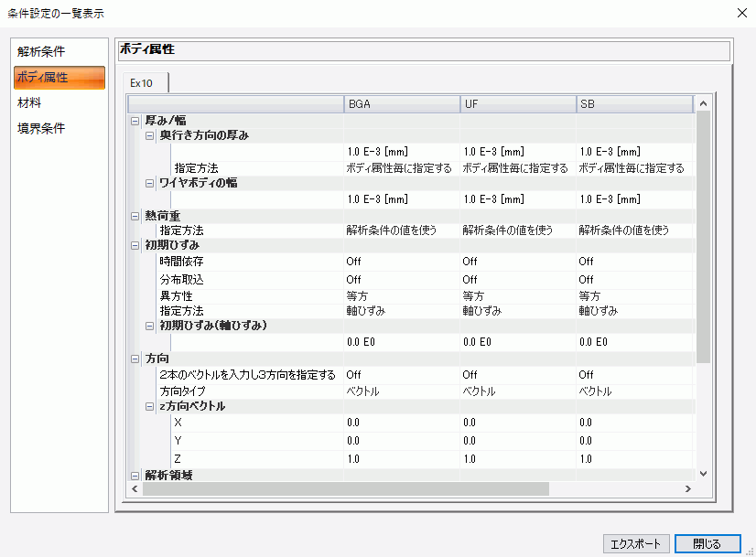The image size is (756, 557).
Task: Collapse the 熱荷重 section
Action: click(x=135, y=215)
